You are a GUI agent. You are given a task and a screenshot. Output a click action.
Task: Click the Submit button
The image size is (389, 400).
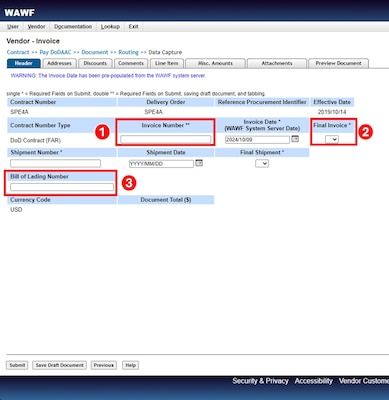pyautogui.click(x=17, y=365)
